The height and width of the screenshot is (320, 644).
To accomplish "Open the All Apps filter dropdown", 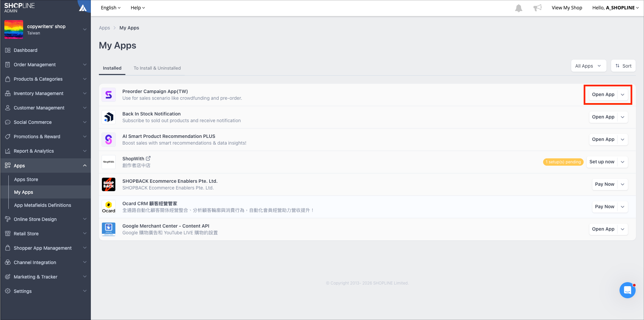I will pos(589,66).
